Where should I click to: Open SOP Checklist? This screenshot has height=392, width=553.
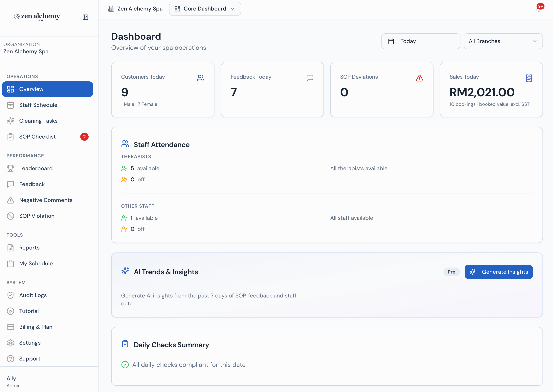48,137
